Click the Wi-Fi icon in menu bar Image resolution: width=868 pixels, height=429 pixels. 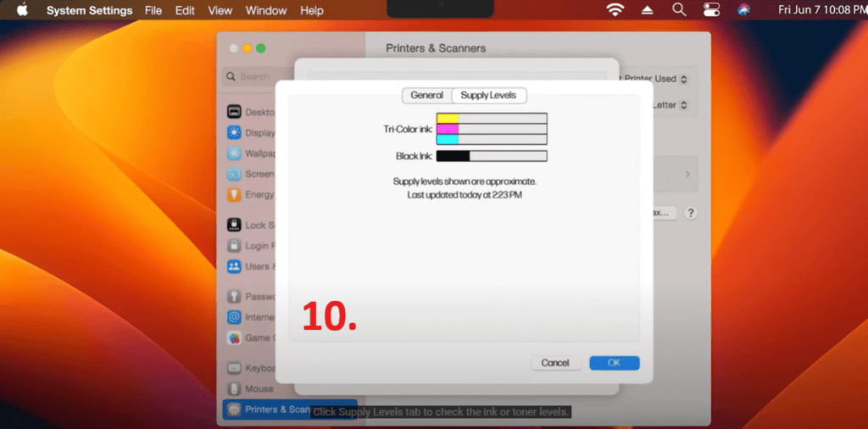[615, 10]
